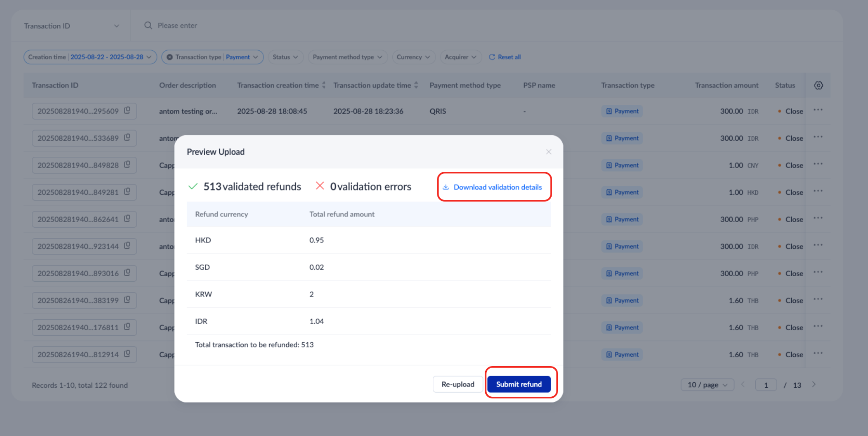Copy transaction ID ending in 295609
Viewport: 868px width, 436px height.
point(127,110)
